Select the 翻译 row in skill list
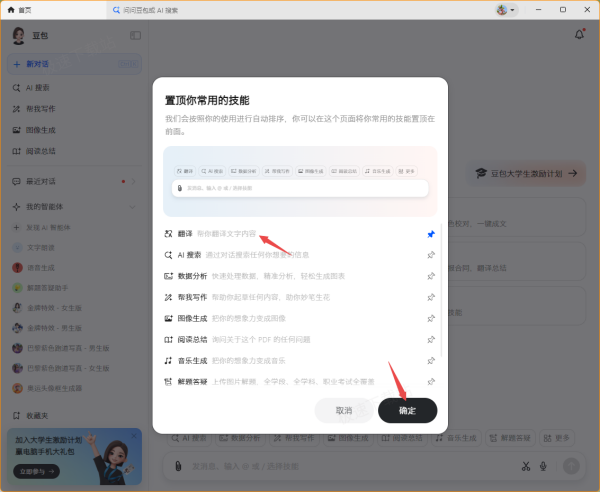Viewport: 600px width, 492px height. 300,234
